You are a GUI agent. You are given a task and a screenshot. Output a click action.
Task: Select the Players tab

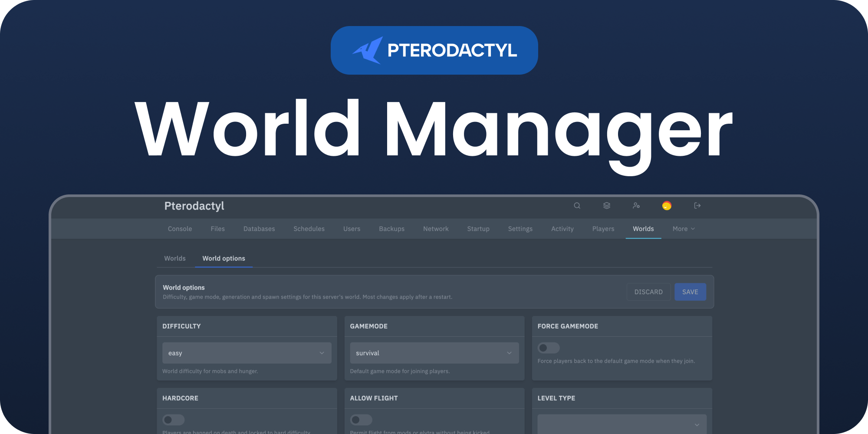pyautogui.click(x=603, y=229)
